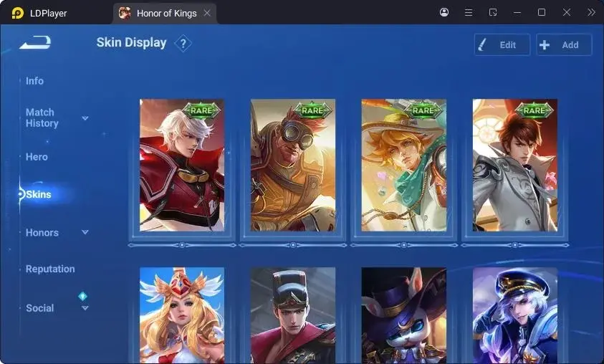The width and height of the screenshot is (604, 364).
Task: Expand the Honors chevron
Action: (x=85, y=232)
